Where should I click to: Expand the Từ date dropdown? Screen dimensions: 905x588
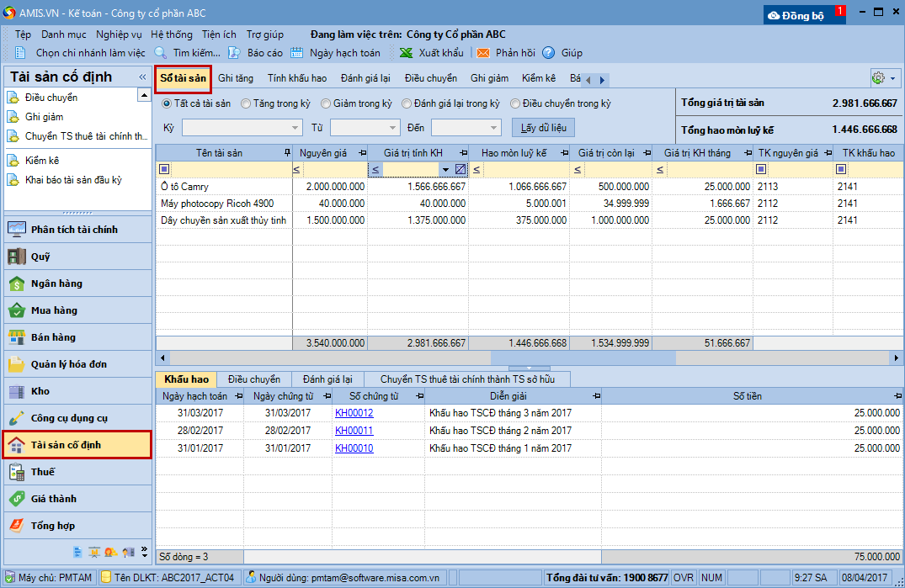pos(393,128)
